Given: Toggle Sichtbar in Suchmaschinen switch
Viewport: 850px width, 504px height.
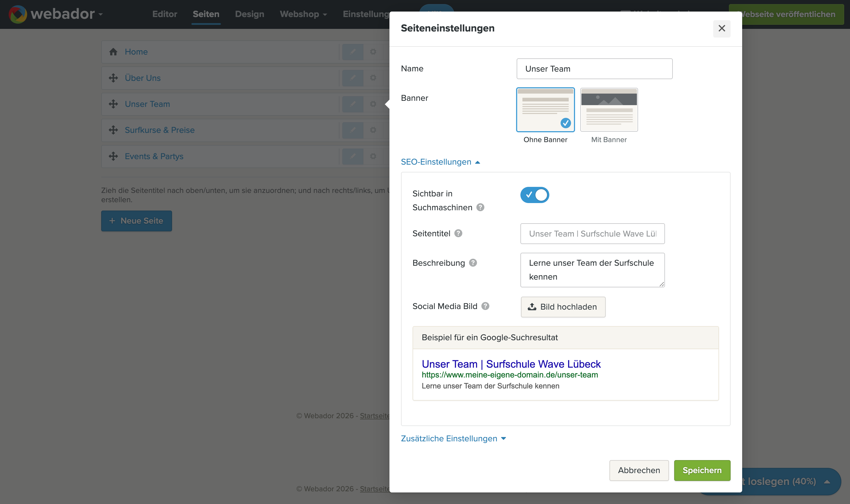Looking at the screenshot, I should click(534, 195).
